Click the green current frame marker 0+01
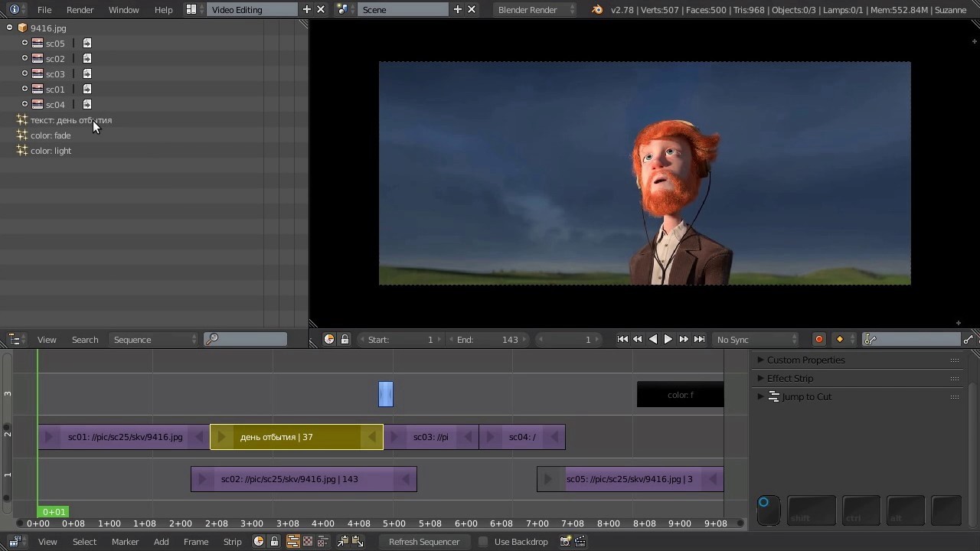This screenshot has width=980, height=551. coord(54,512)
